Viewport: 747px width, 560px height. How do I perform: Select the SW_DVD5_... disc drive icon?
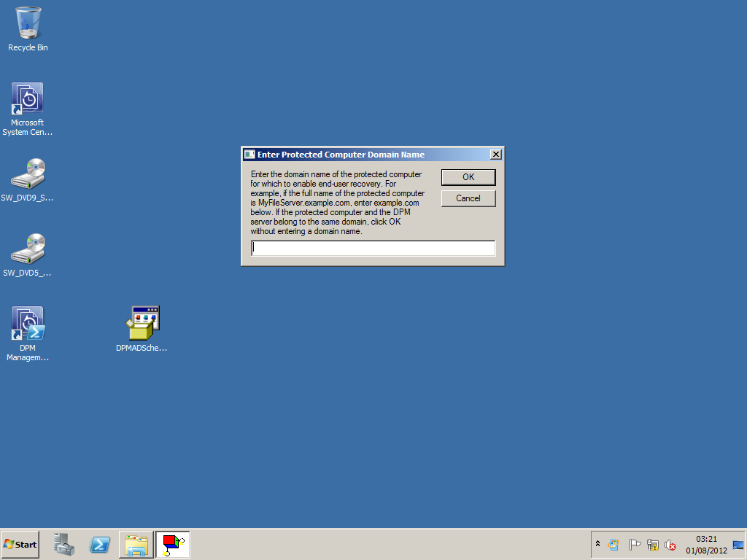point(27,254)
